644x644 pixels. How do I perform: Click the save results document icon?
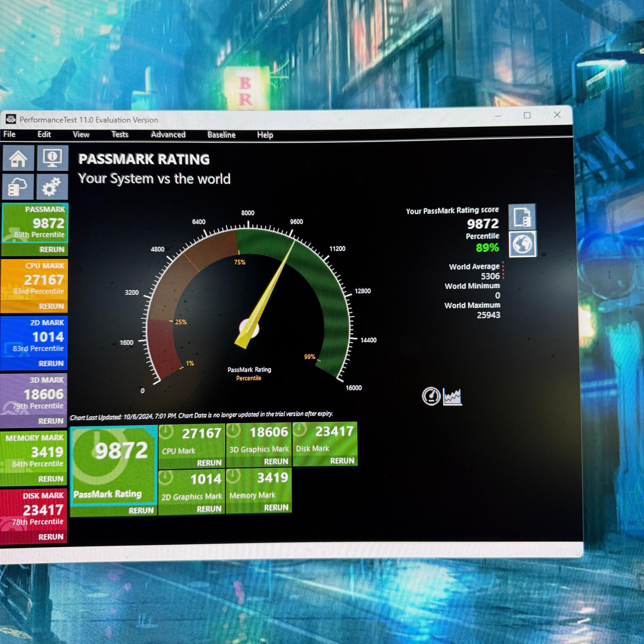click(522, 217)
